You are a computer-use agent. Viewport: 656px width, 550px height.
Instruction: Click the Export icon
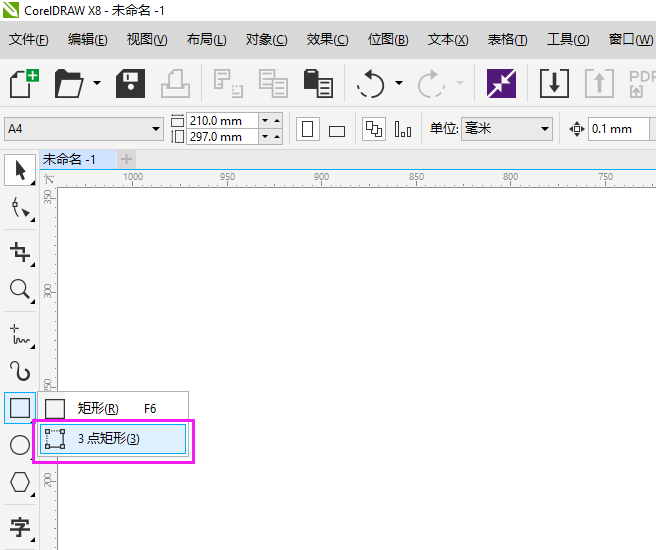(x=600, y=83)
